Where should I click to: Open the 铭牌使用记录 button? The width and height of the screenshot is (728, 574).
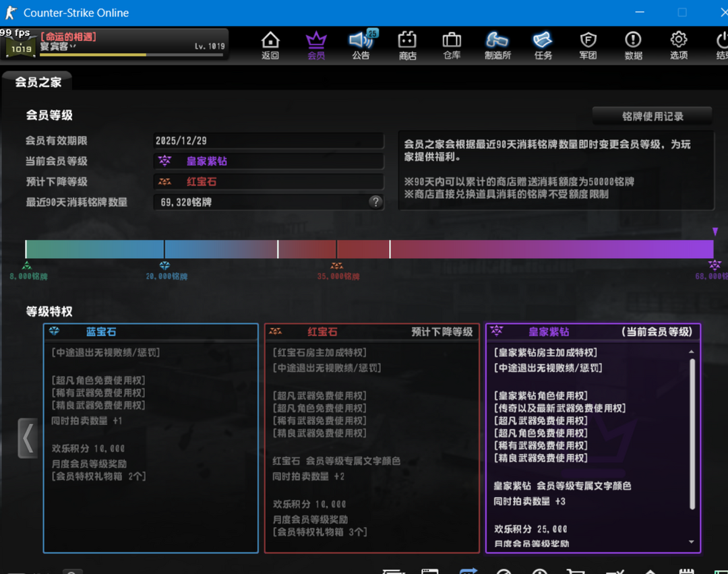(x=652, y=117)
